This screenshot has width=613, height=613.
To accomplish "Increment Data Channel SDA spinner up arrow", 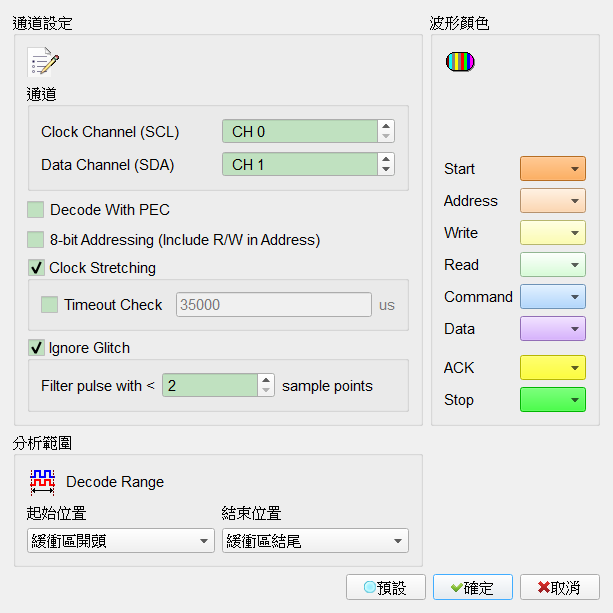I will [386, 159].
